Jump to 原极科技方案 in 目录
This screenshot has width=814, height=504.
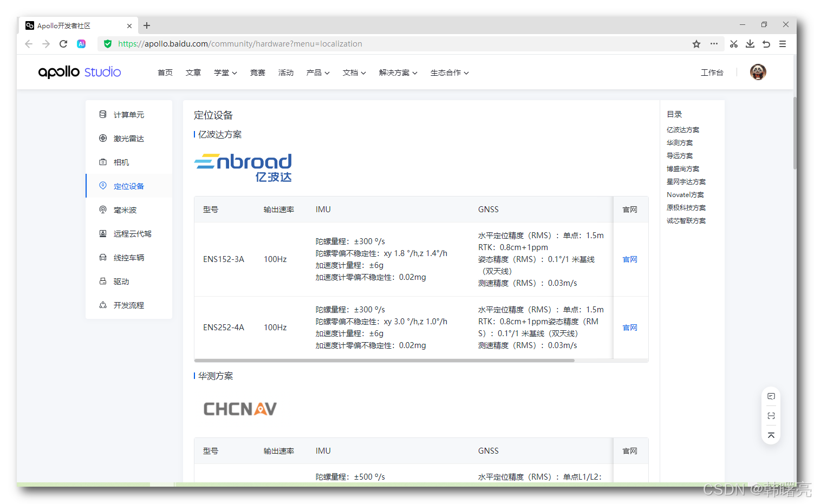[686, 208]
